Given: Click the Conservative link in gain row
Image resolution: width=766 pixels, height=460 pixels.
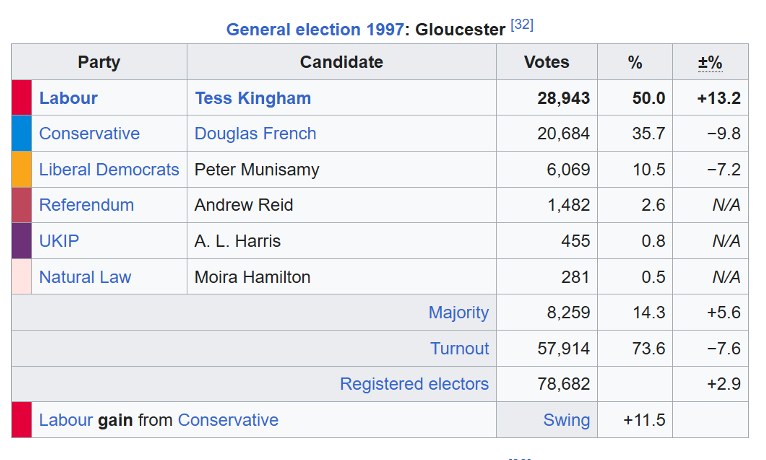Looking at the screenshot, I should (228, 420).
